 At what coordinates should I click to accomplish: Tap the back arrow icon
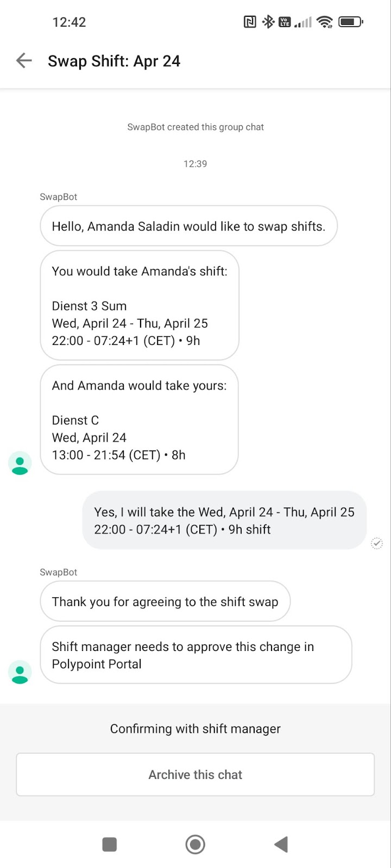pos(24,61)
